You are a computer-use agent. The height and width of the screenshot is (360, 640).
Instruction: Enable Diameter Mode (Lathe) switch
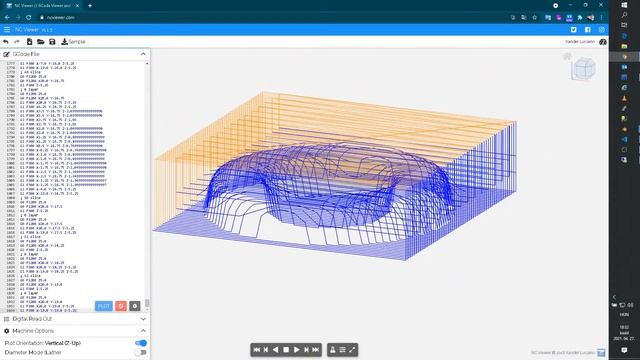141,352
